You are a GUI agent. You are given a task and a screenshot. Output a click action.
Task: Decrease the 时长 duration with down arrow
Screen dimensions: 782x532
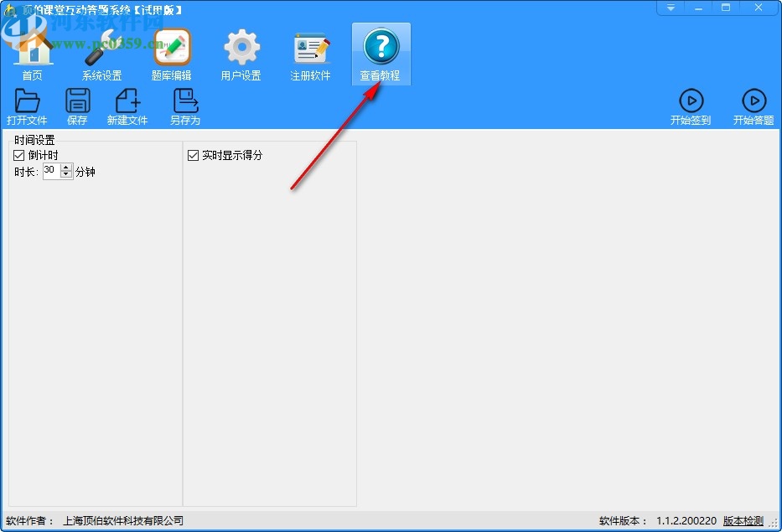click(x=66, y=174)
